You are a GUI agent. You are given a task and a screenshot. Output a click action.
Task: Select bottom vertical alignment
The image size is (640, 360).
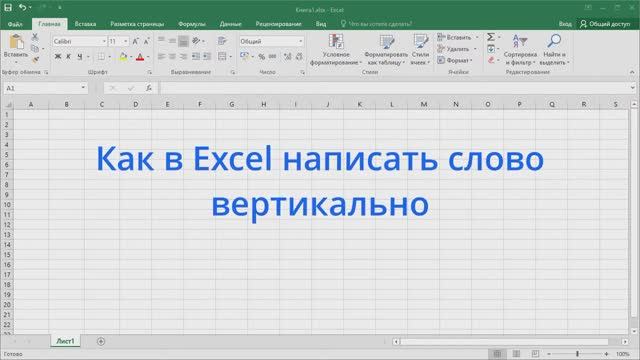click(183, 41)
